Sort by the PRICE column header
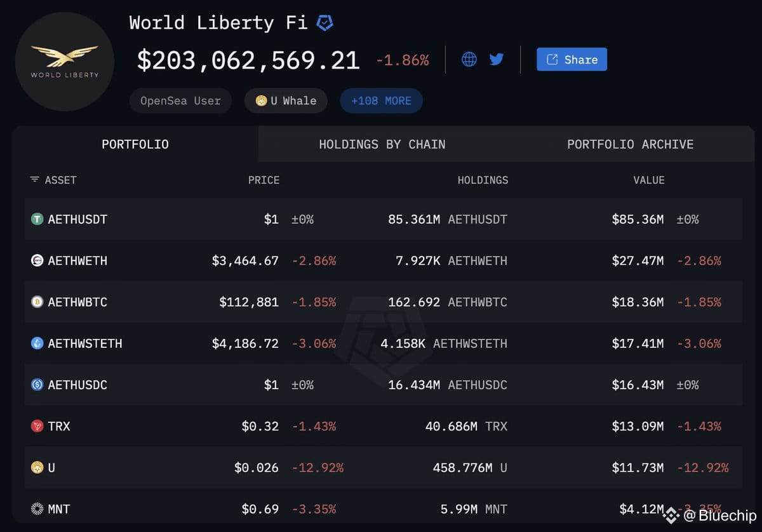 [264, 180]
